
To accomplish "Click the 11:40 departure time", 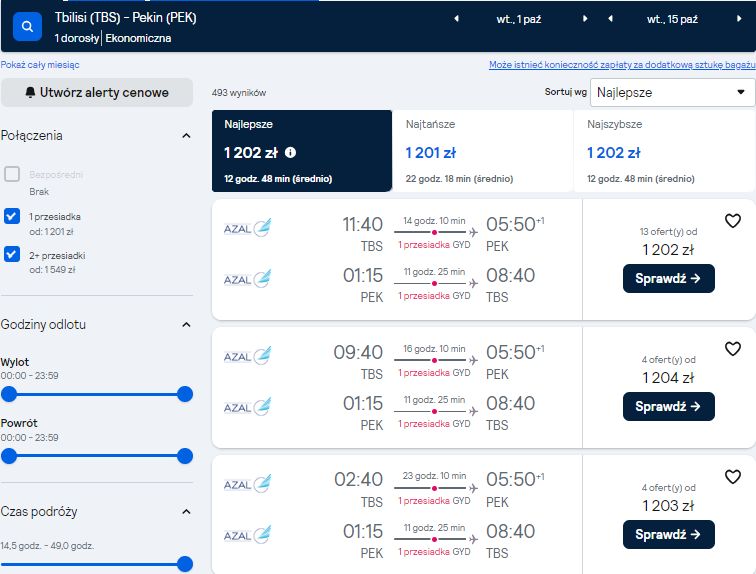I will [x=363, y=225].
